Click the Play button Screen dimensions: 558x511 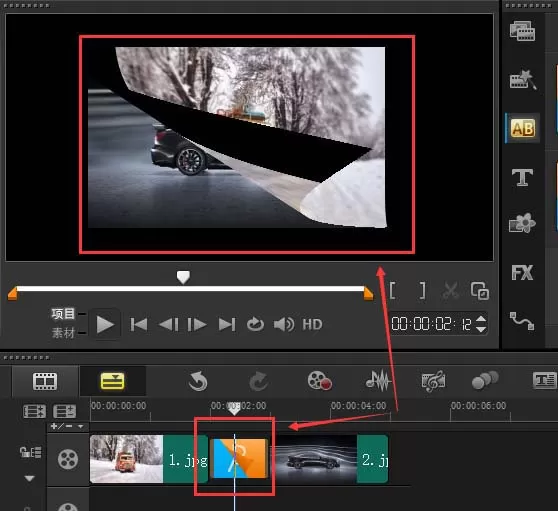[105, 325]
